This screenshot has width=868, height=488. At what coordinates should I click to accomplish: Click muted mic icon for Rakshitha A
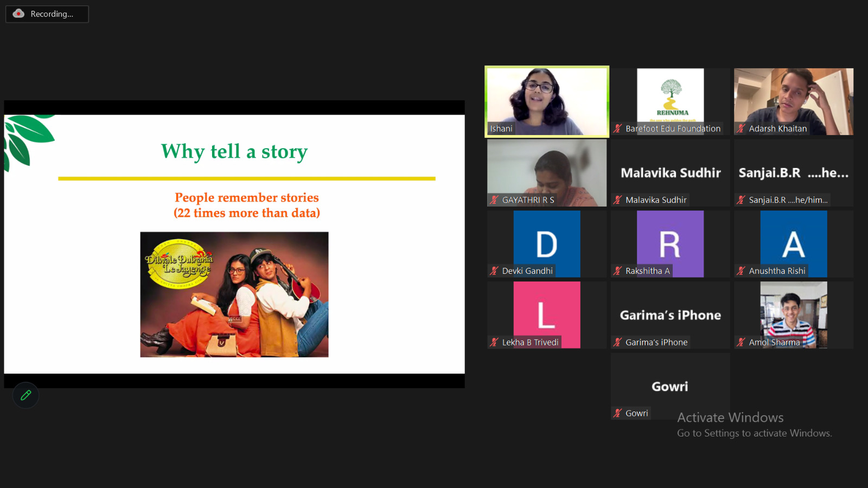618,271
